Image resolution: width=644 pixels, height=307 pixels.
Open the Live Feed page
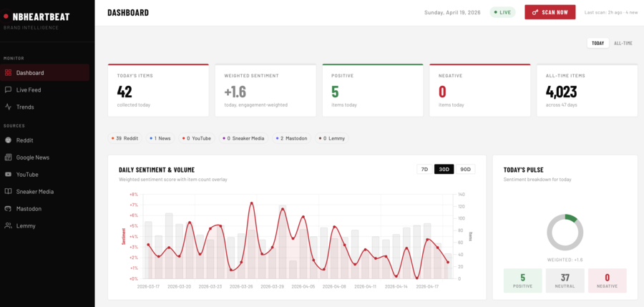(45, 89)
